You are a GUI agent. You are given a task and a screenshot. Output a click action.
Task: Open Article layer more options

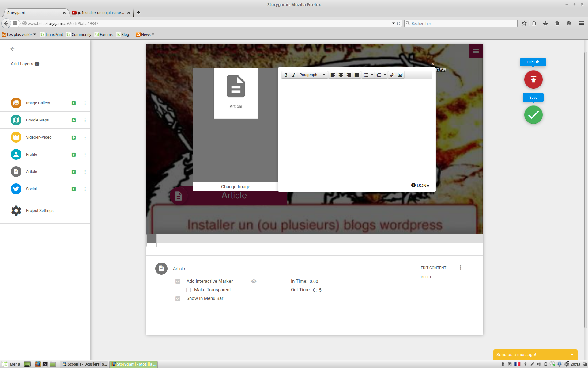(x=85, y=172)
